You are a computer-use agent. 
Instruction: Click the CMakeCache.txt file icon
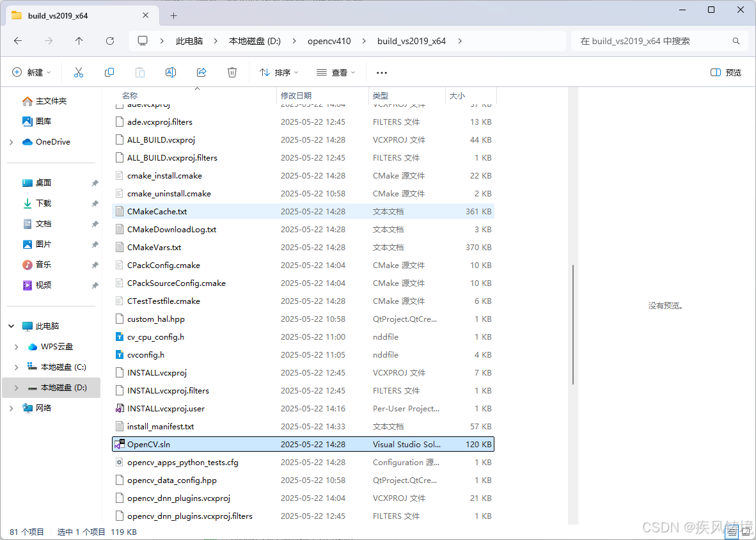click(120, 212)
